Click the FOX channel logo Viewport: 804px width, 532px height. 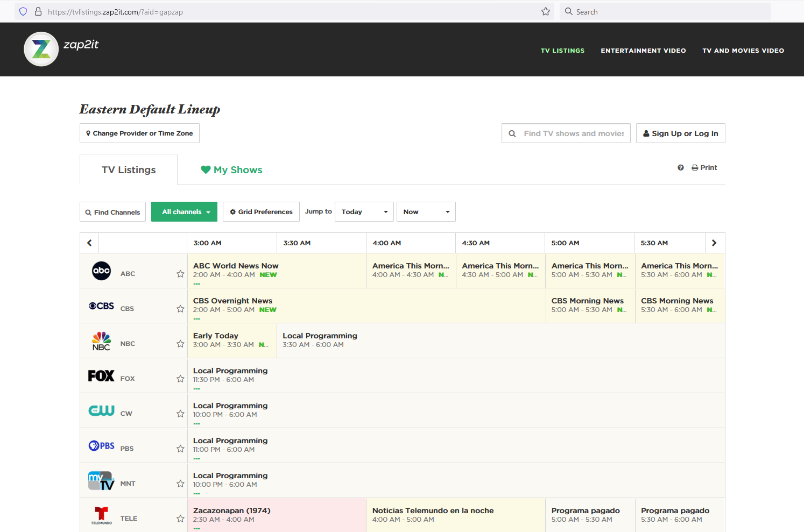(x=101, y=375)
